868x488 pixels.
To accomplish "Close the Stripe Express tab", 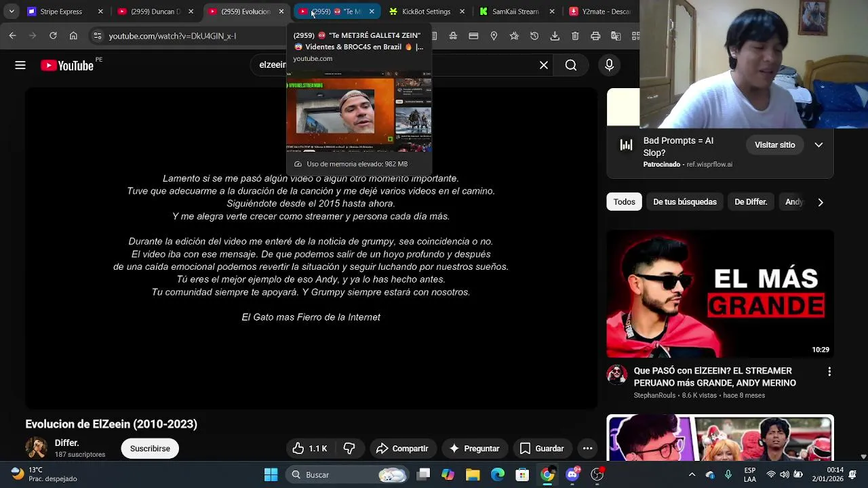I will [x=100, y=12].
